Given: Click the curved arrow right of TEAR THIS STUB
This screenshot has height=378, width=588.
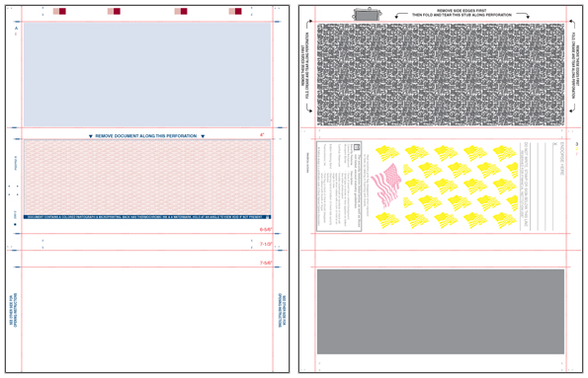Looking at the screenshot, I should [x=523, y=15].
